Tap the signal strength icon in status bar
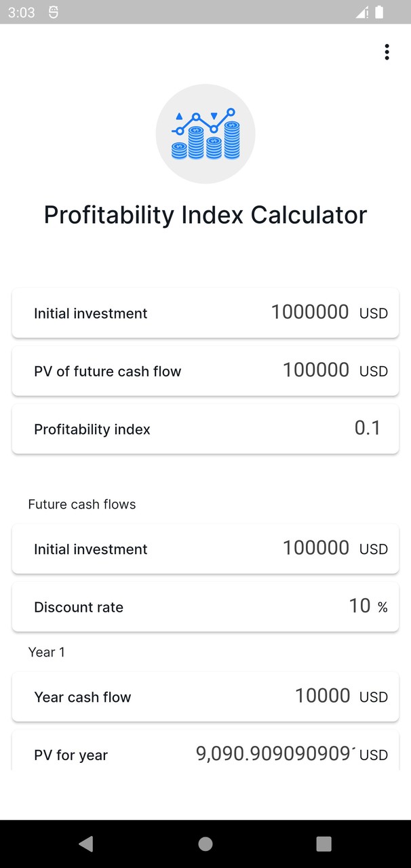The width and height of the screenshot is (411, 868). (x=361, y=12)
